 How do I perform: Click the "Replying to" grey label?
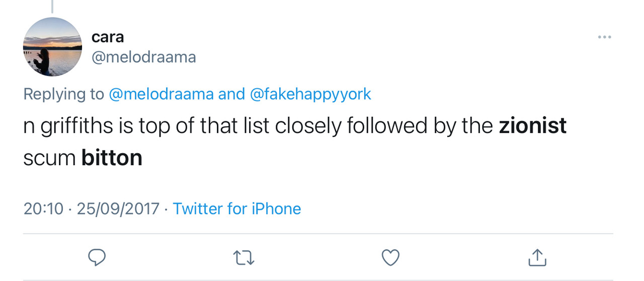tap(64, 94)
